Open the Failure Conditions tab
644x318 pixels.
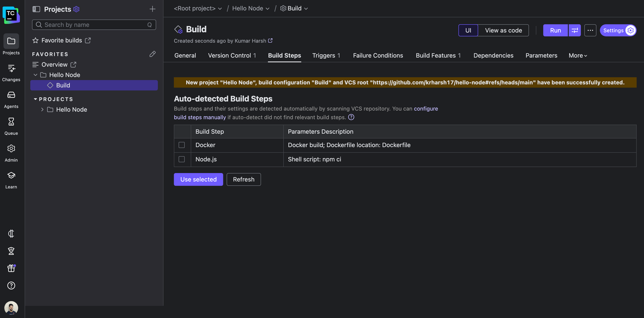click(x=378, y=55)
